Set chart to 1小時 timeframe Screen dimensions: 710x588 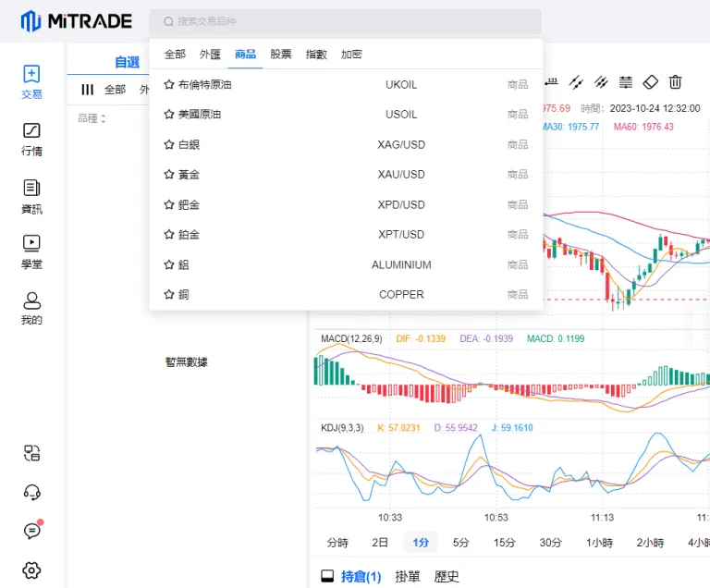(x=599, y=543)
